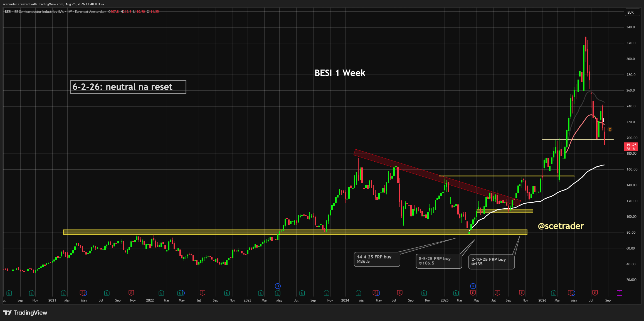Click the 2026 label on time axis
The image size is (644, 321).
tap(542, 300)
